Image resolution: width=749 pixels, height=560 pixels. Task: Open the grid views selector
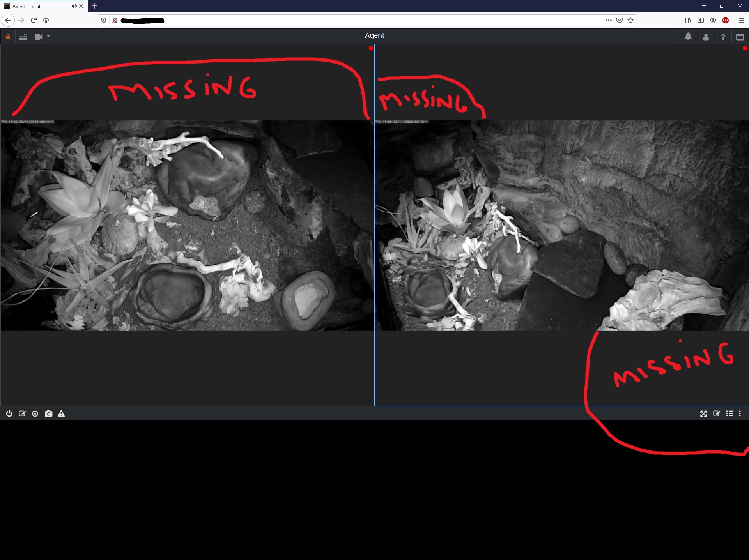click(x=730, y=413)
